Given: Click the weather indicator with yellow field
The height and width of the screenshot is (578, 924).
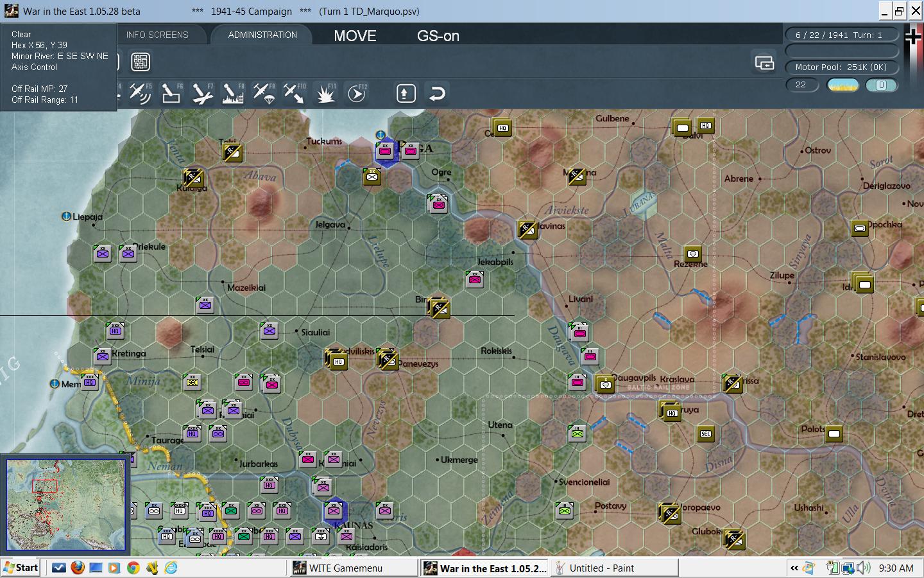Looking at the screenshot, I should point(843,85).
